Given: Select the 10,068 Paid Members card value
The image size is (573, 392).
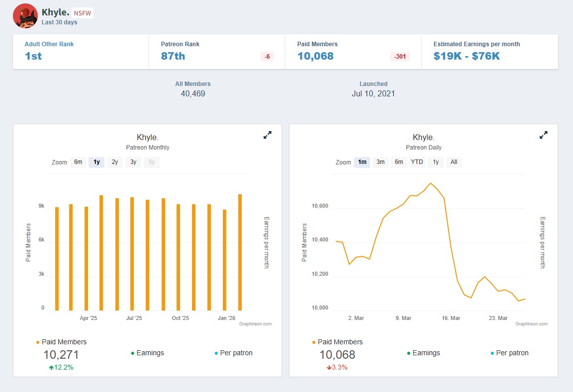Looking at the screenshot, I should coord(315,56).
